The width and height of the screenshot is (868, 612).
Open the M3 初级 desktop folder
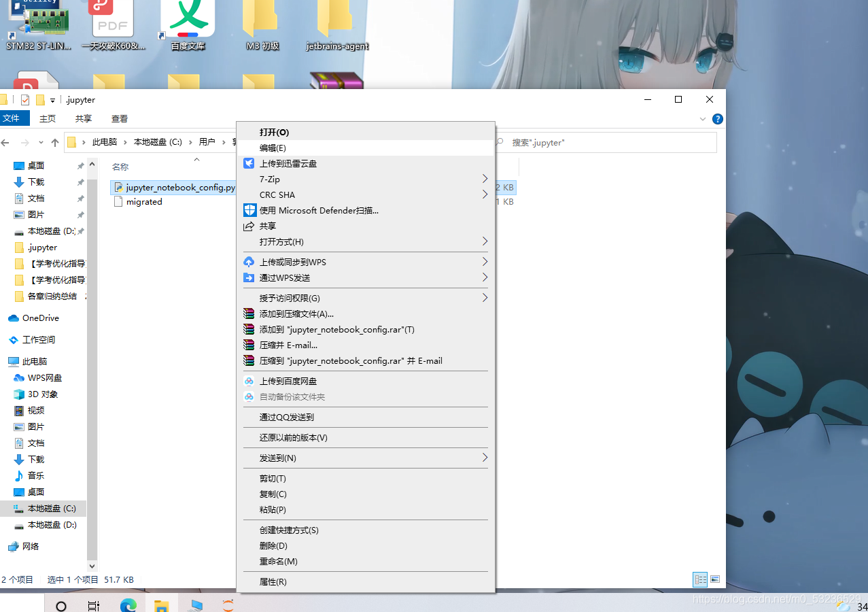(x=262, y=24)
